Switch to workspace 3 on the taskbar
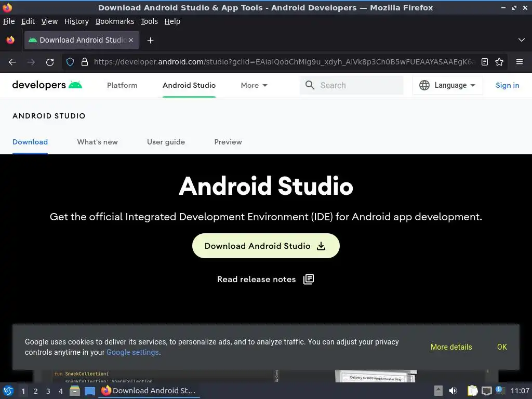Image resolution: width=532 pixels, height=399 pixels. (48, 391)
